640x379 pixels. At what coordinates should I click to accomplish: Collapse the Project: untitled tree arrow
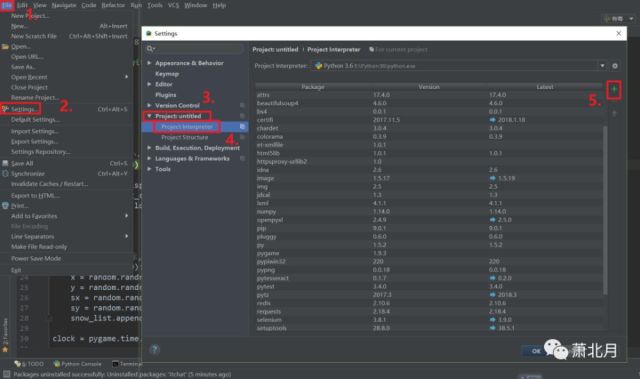149,116
